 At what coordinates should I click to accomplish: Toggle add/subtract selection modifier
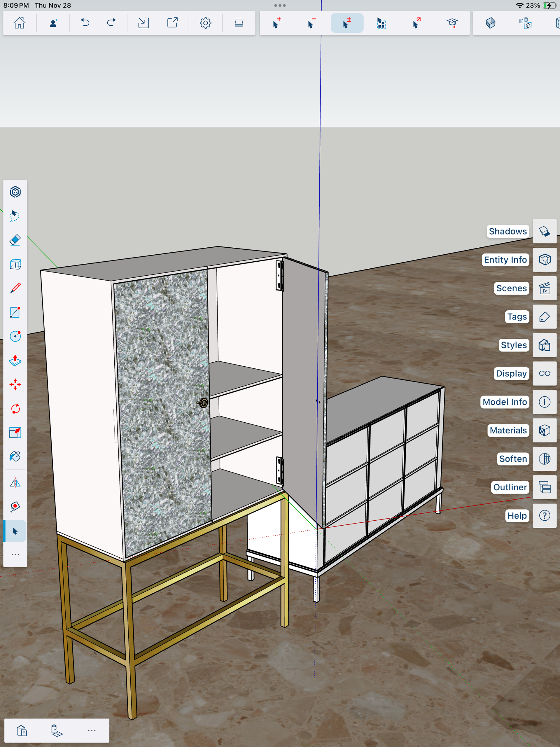pyautogui.click(x=347, y=23)
